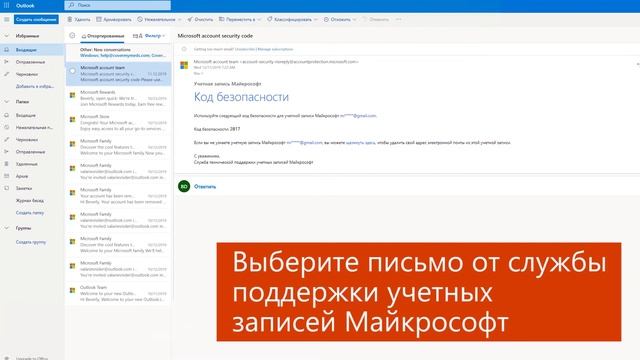The width and height of the screenshot is (640, 360).
Task: Click the Ответить reply link
Action: pos(205,187)
